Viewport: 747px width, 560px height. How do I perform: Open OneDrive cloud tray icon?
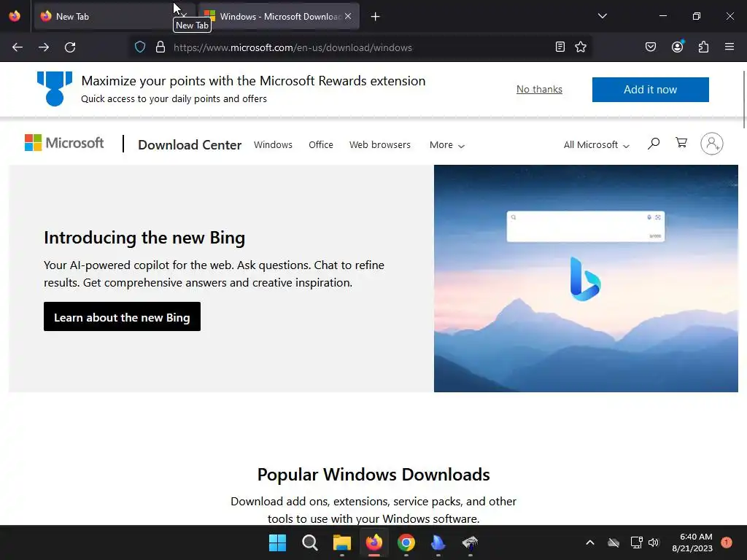614,542
